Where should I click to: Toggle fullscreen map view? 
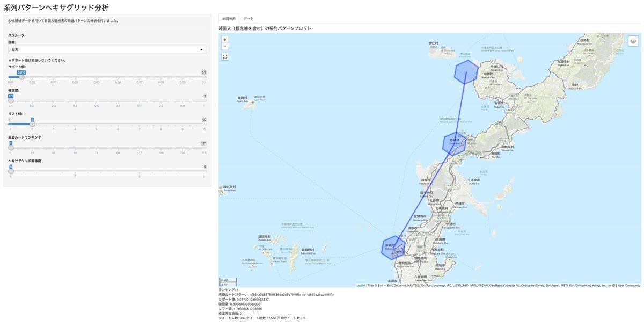[x=225, y=56]
